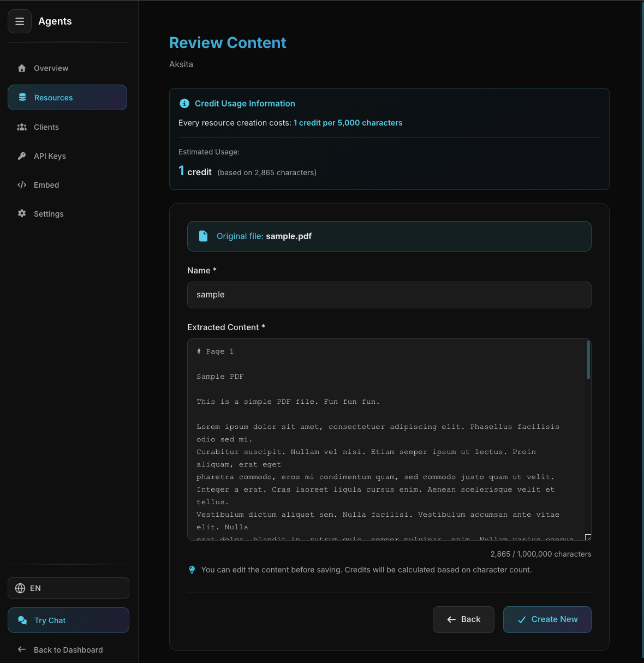Click the Clients people icon
The height and width of the screenshot is (663, 644).
tap(22, 127)
